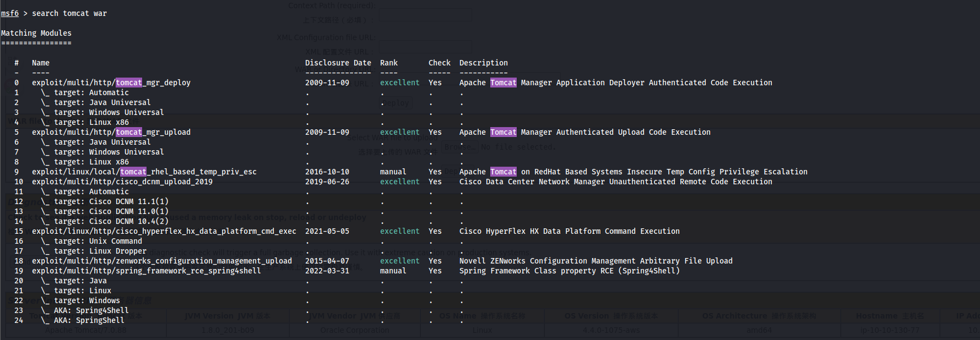Click the 'Name' column header
Image resolution: width=980 pixels, height=340 pixels.
(x=41, y=63)
